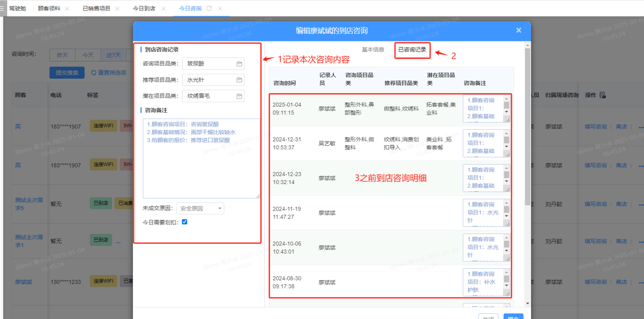Toggle the hamburger sidebar menu icon
This screenshot has width=644, height=319.
click(2, 8)
